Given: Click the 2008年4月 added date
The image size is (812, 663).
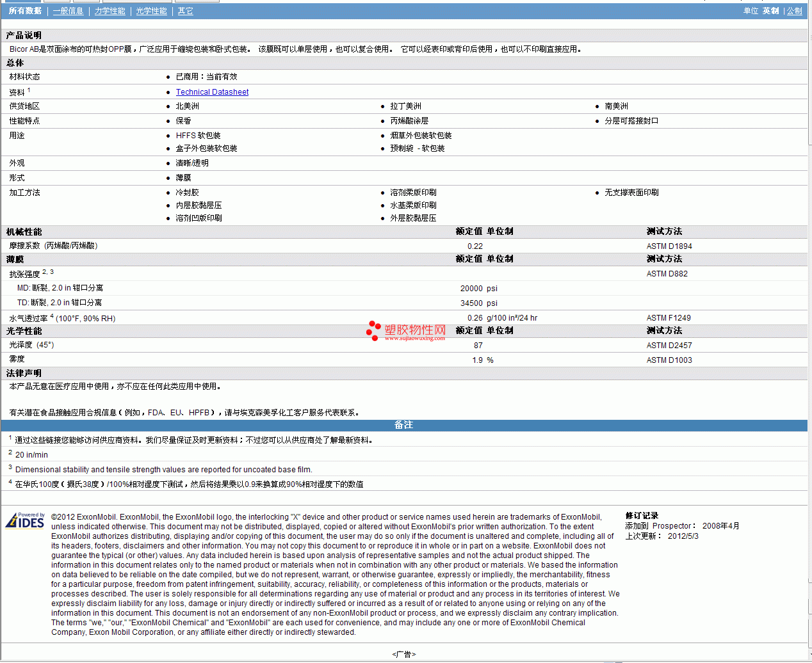Looking at the screenshot, I should pos(721,526).
